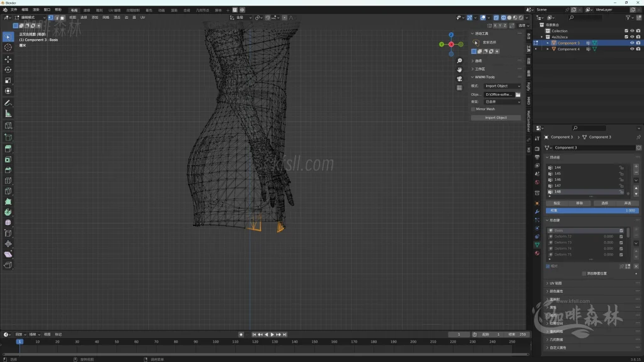
Task: Enable edge select mode
Action: click(x=56, y=18)
